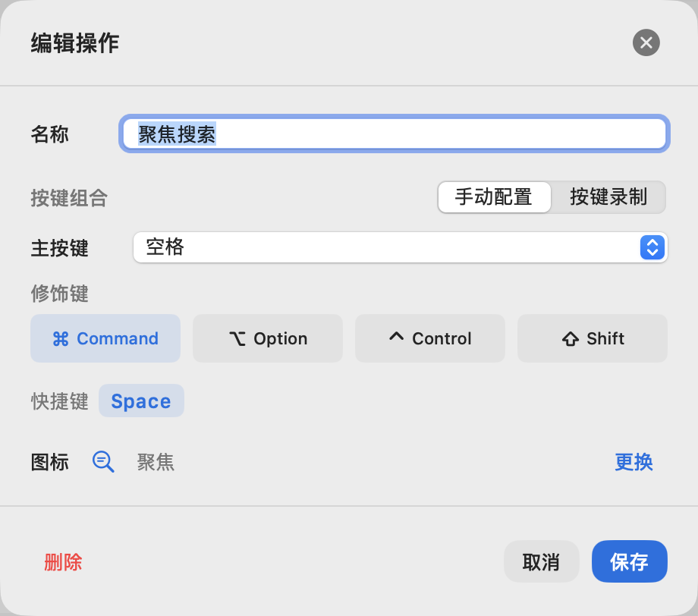This screenshot has height=616, width=698.
Task: Click the red 删除 button
Action: point(63,561)
